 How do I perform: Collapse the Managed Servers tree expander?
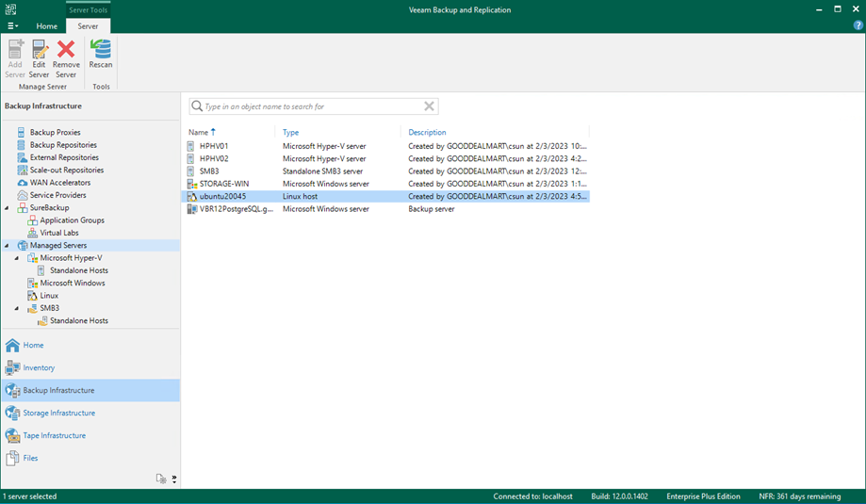[x=7, y=246]
